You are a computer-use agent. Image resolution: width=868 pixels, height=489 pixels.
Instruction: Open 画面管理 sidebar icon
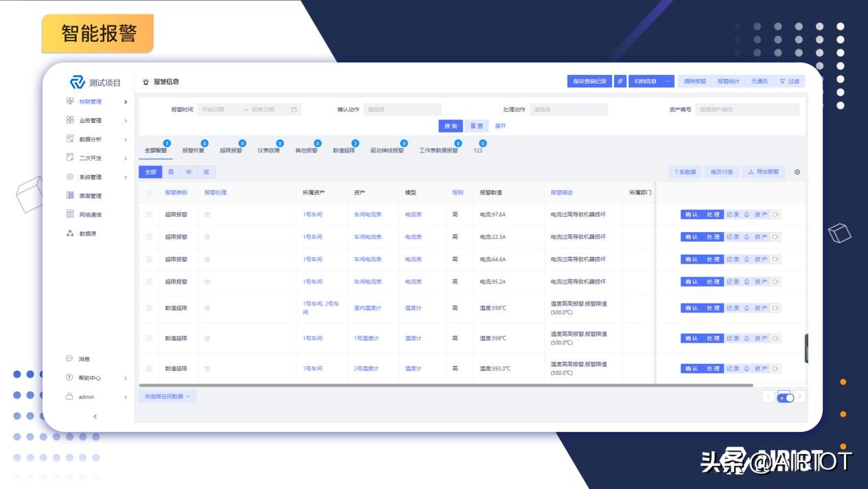pyautogui.click(x=70, y=196)
